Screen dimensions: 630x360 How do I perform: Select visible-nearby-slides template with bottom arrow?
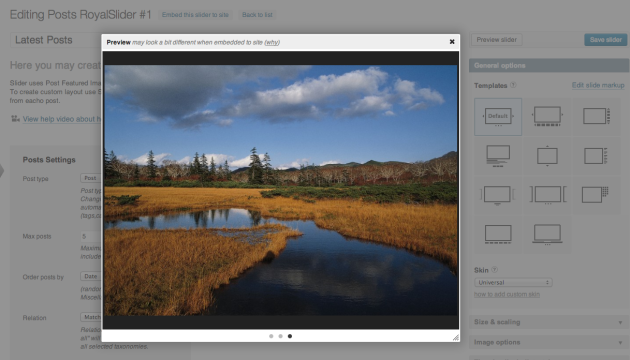(498, 195)
